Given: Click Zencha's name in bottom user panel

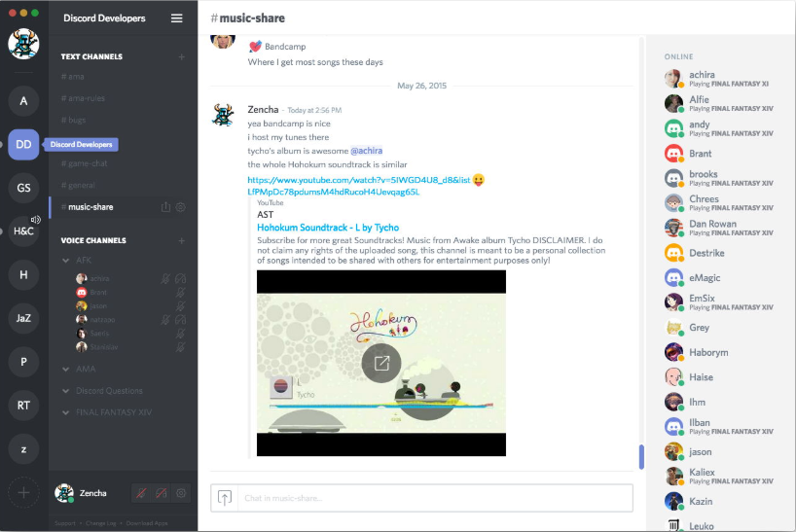Looking at the screenshot, I should 92,493.
